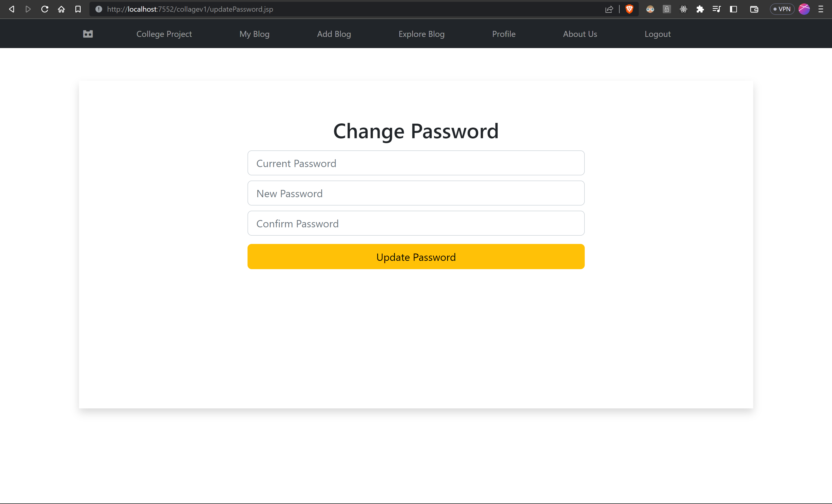Click the site logo in the navbar
Image resolution: width=832 pixels, height=504 pixels.
pyautogui.click(x=87, y=34)
